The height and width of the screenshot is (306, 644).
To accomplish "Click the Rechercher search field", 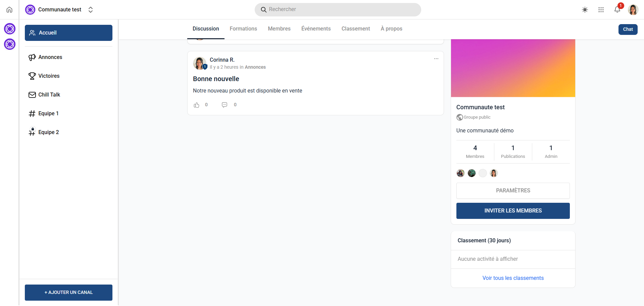I will [338, 10].
